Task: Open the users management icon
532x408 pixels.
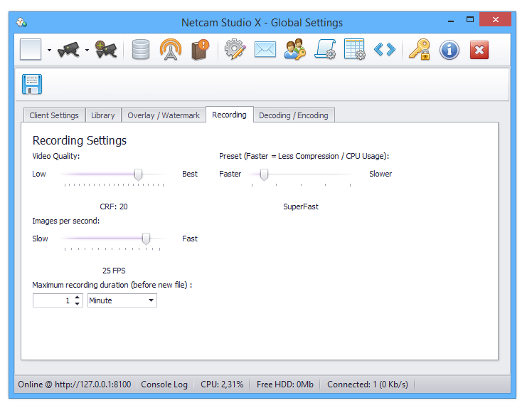Action: pos(295,50)
